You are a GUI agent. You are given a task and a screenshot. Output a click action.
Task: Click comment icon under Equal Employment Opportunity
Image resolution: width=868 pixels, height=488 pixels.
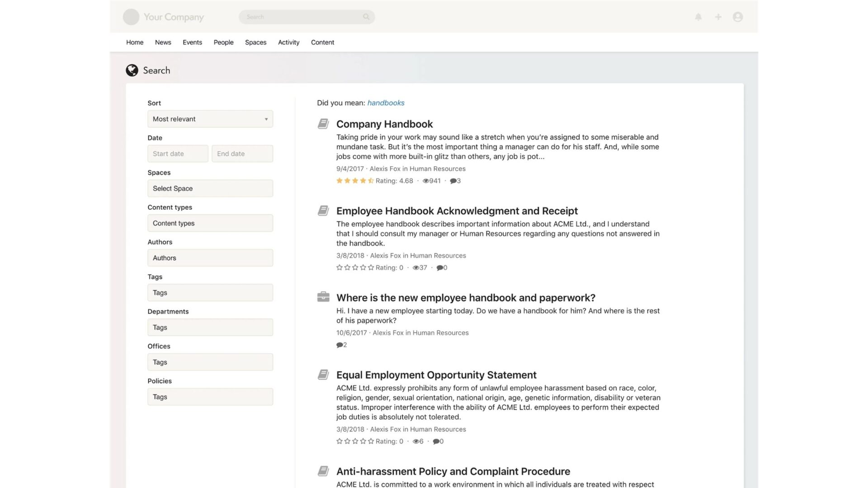[436, 441]
